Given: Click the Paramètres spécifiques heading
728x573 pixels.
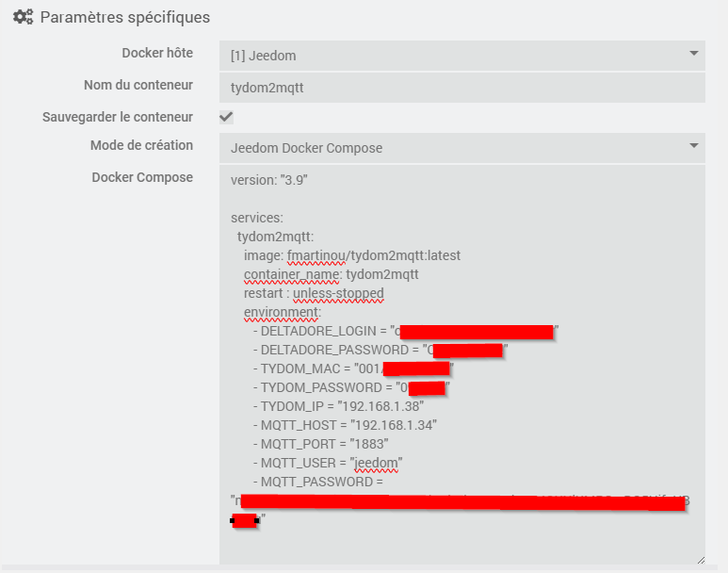Looking at the screenshot, I should pyautogui.click(x=124, y=17).
